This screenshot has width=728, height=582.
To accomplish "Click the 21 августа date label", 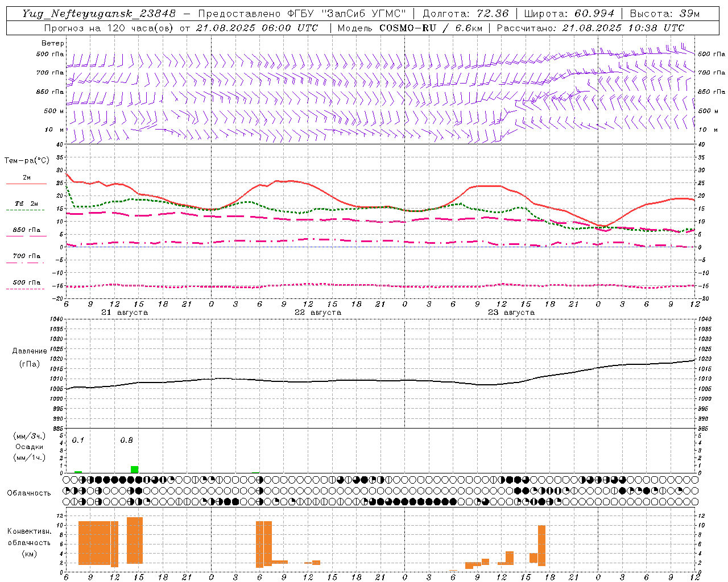I will click(x=125, y=313).
